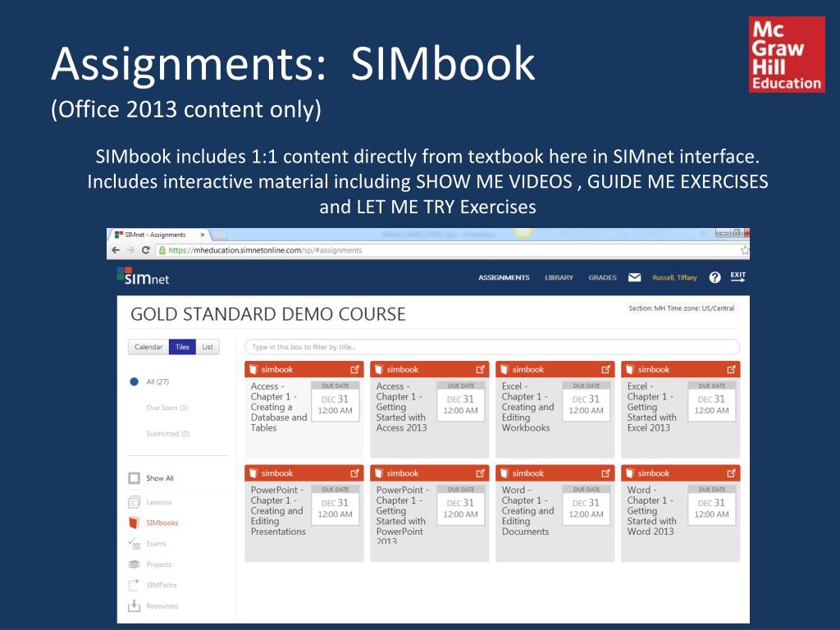Open launch icon on PowerPoint Creating and Editing Presentations tile
Viewport: 840px width, 630px height.
[354, 473]
